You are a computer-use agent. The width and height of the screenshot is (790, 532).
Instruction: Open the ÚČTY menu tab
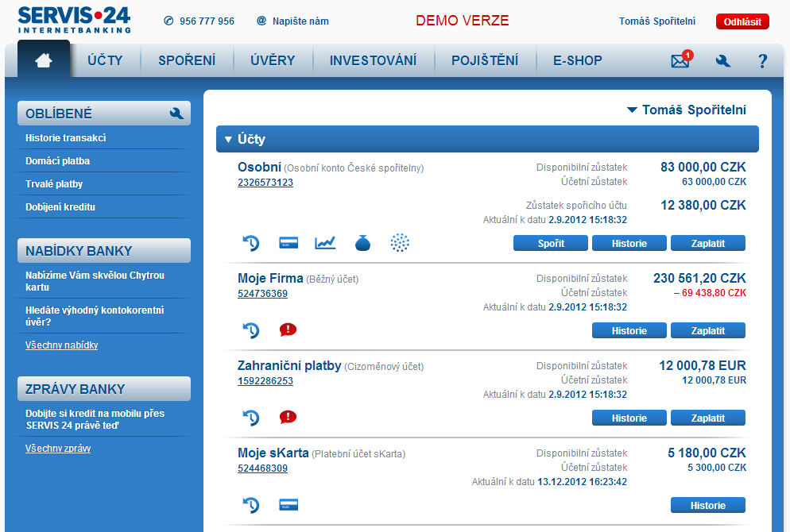(x=105, y=60)
